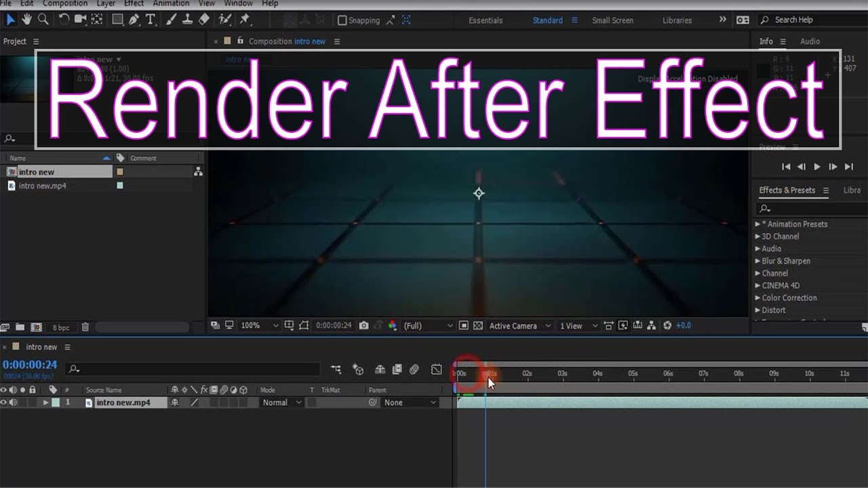Select the Horizontal Type tool
Image resolution: width=868 pixels, height=488 pixels.
[x=150, y=20]
